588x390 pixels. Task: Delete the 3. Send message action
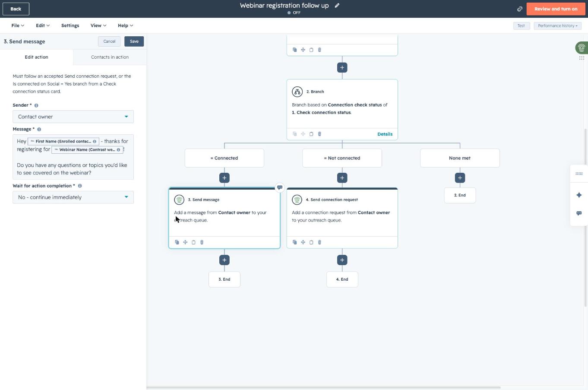(202, 242)
